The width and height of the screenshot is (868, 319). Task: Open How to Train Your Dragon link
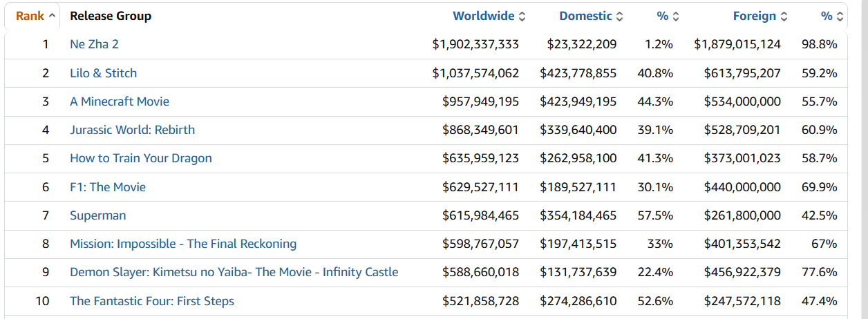point(141,158)
